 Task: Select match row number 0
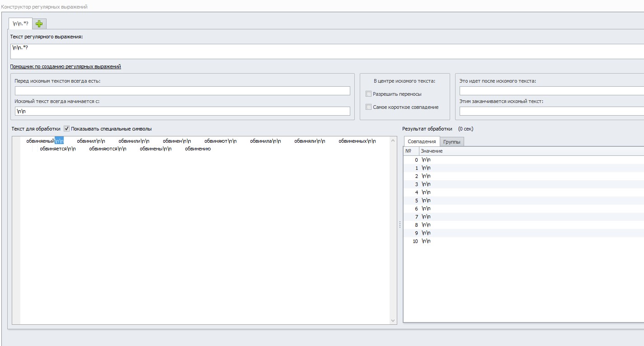pyautogui.click(x=524, y=160)
